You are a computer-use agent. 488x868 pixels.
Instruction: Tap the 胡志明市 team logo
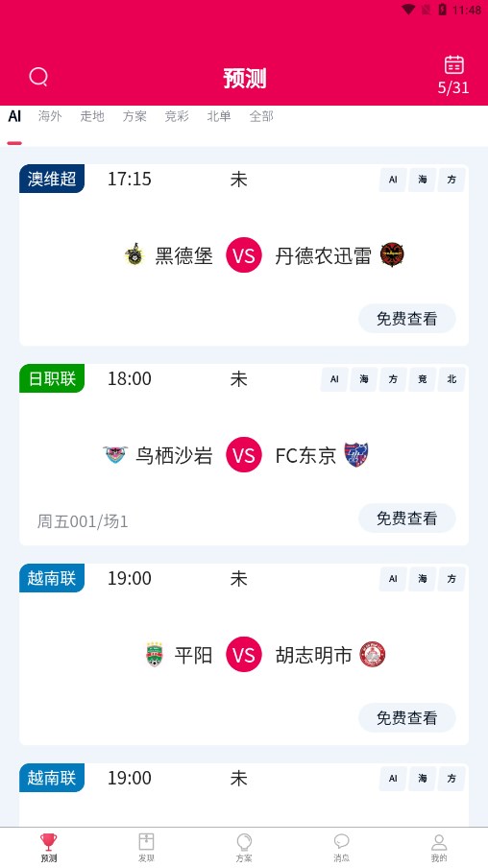click(372, 655)
